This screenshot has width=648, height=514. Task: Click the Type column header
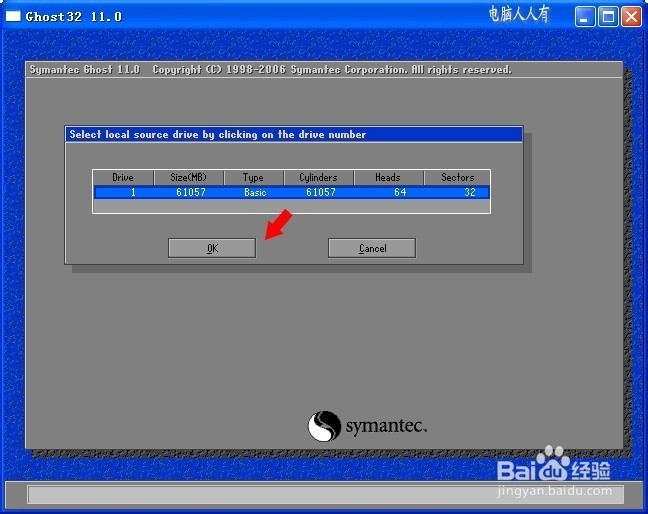tap(253, 178)
